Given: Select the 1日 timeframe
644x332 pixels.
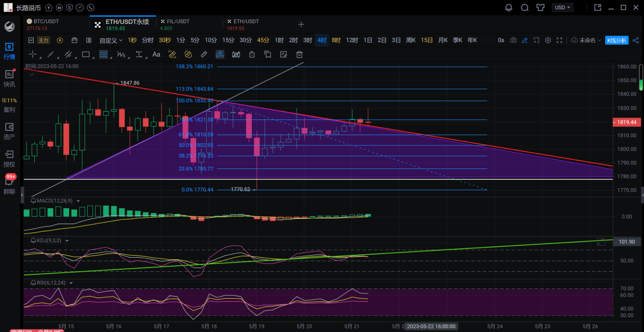Looking at the screenshot, I should (368, 40).
